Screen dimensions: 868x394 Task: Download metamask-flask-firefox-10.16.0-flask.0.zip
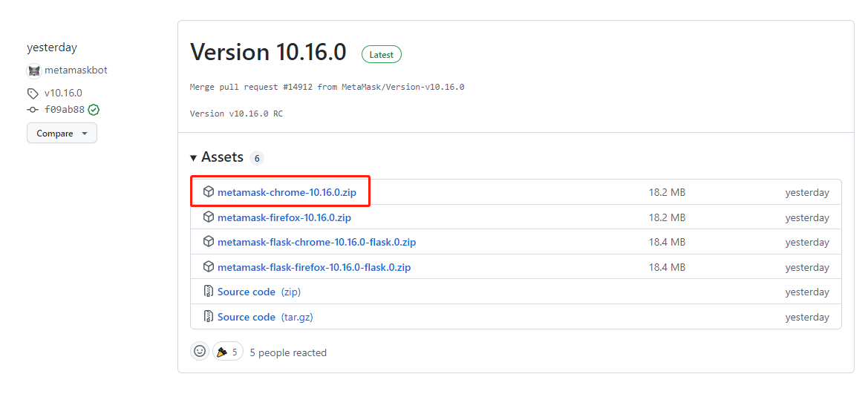tap(314, 267)
